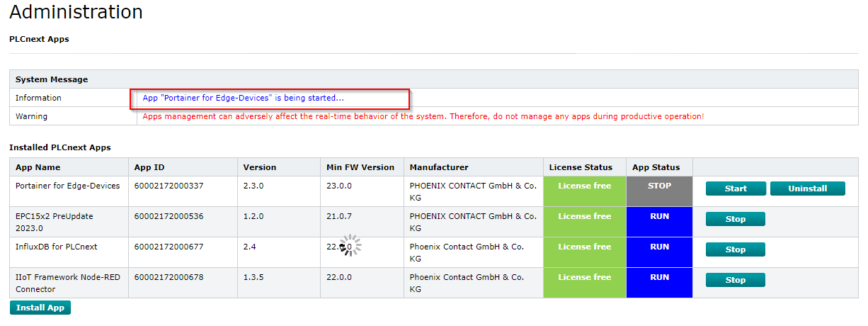Image resolution: width=868 pixels, height=326 pixels.
Task: Stop the IIoT Framework Node-RED Connector
Action: 736,280
